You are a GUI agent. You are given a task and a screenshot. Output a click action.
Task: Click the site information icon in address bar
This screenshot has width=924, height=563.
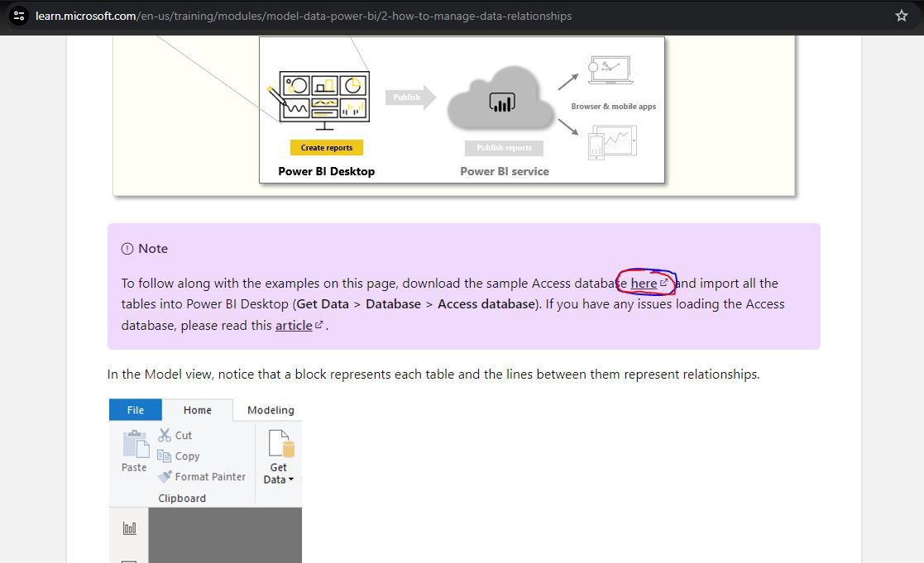coord(19,16)
